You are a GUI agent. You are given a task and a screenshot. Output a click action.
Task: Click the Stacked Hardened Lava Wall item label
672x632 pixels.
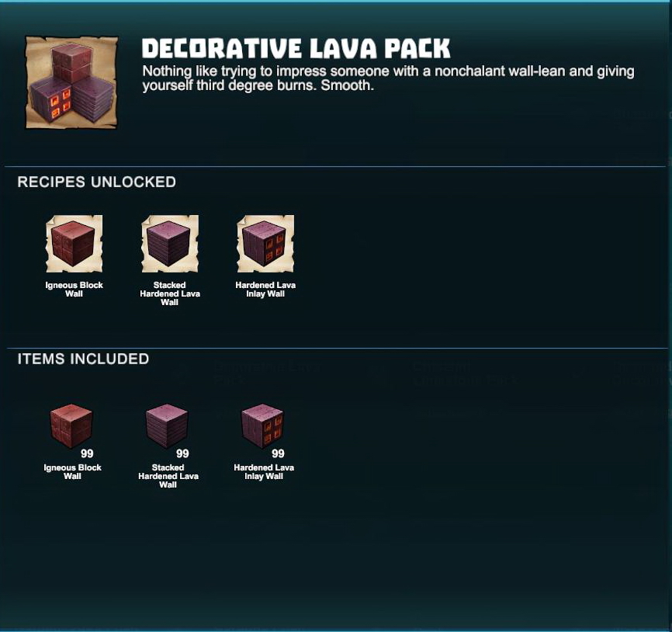[168, 476]
